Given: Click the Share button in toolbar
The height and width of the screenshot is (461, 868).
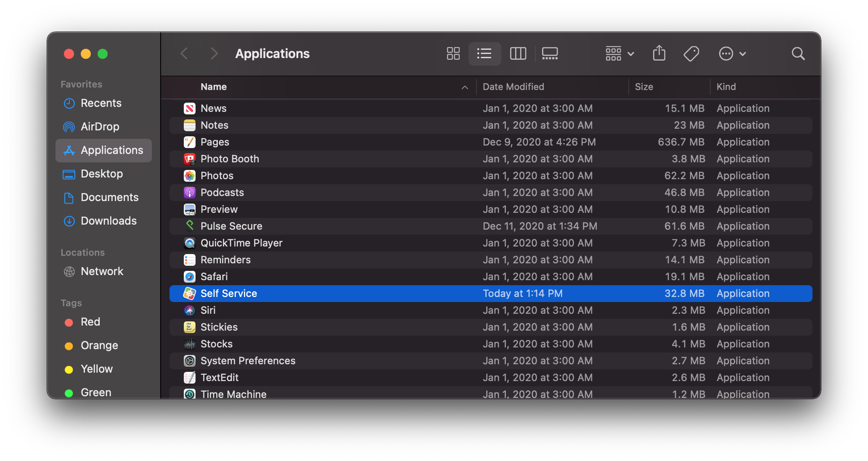Looking at the screenshot, I should tap(659, 53).
